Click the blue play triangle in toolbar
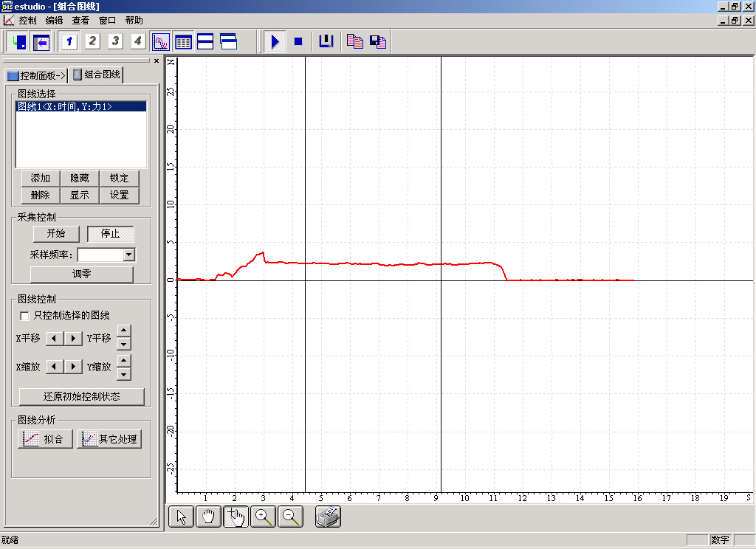Viewport: 756px width, 549px height. coord(275,41)
